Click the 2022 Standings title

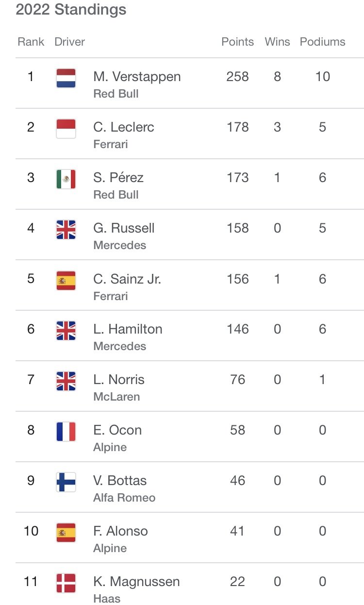(71, 10)
